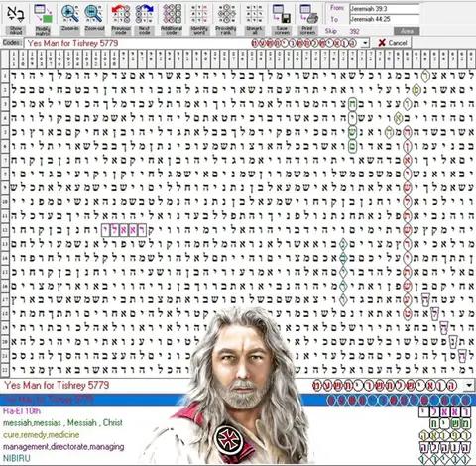Select the cure, remedy, medicine entry
Viewport: 476px width, 466px height.
pyautogui.click(x=41, y=435)
